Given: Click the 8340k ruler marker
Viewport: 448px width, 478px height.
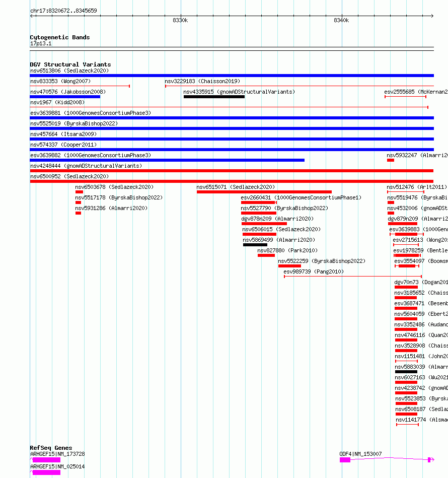Looking at the screenshot, I should (341, 21).
